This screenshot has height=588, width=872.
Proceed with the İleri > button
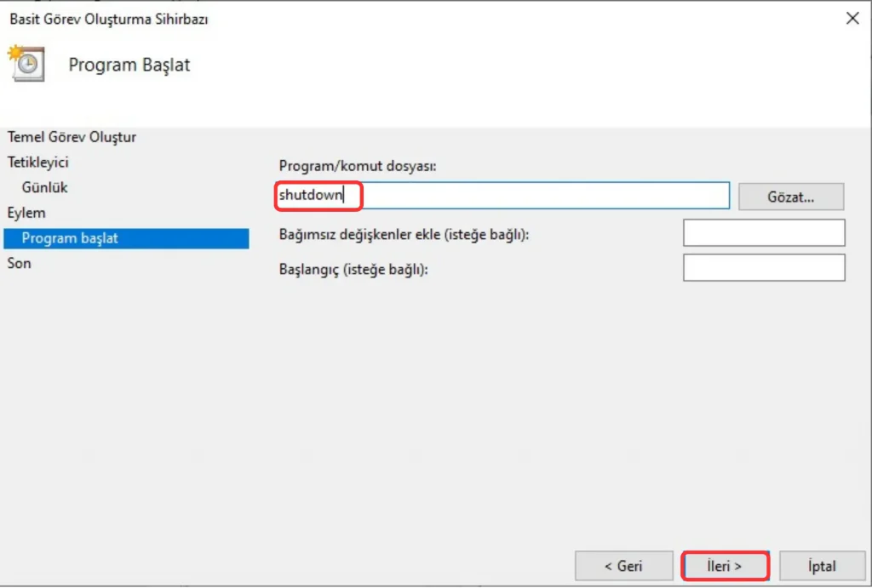(726, 566)
